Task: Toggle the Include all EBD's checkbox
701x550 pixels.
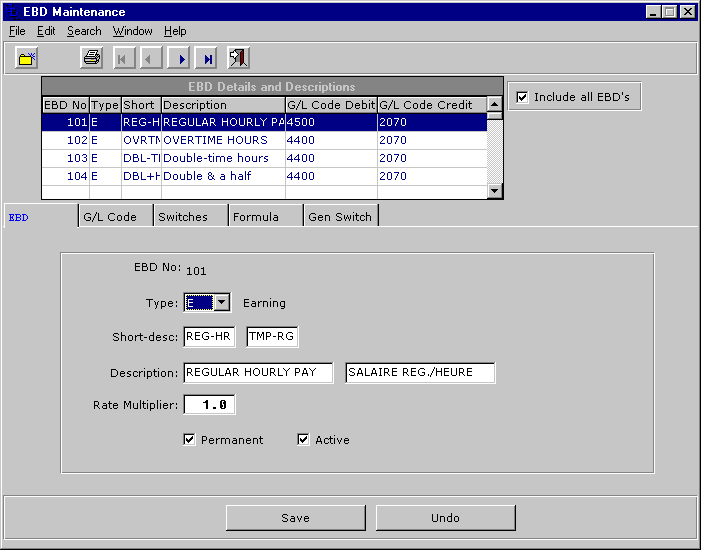Action: coord(521,97)
